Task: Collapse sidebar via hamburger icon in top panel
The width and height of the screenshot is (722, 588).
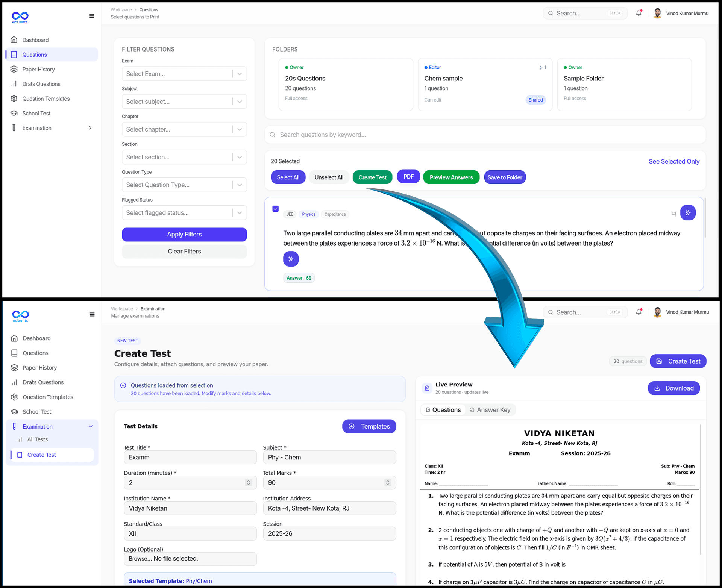Action: pyautogui.click(x=92, y=16)
